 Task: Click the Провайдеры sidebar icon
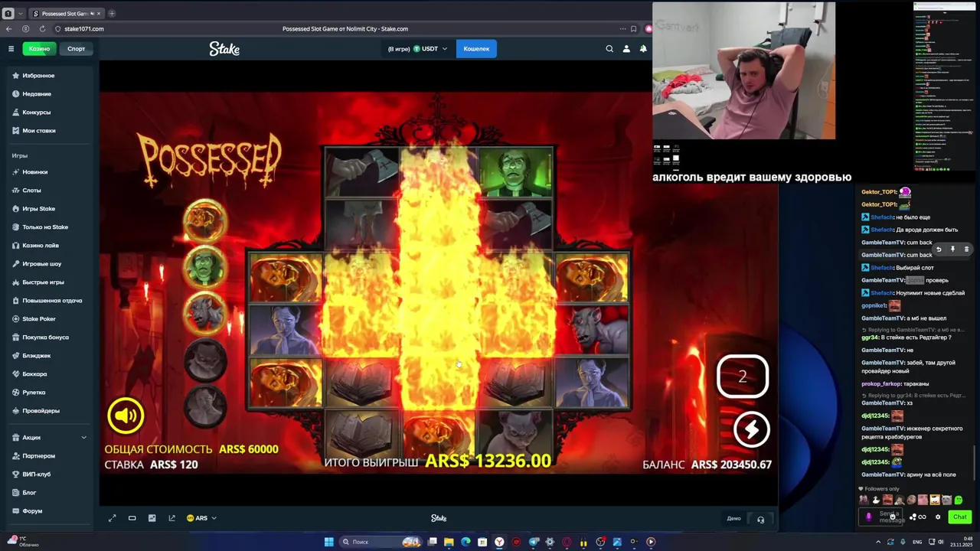coord(15,411)
